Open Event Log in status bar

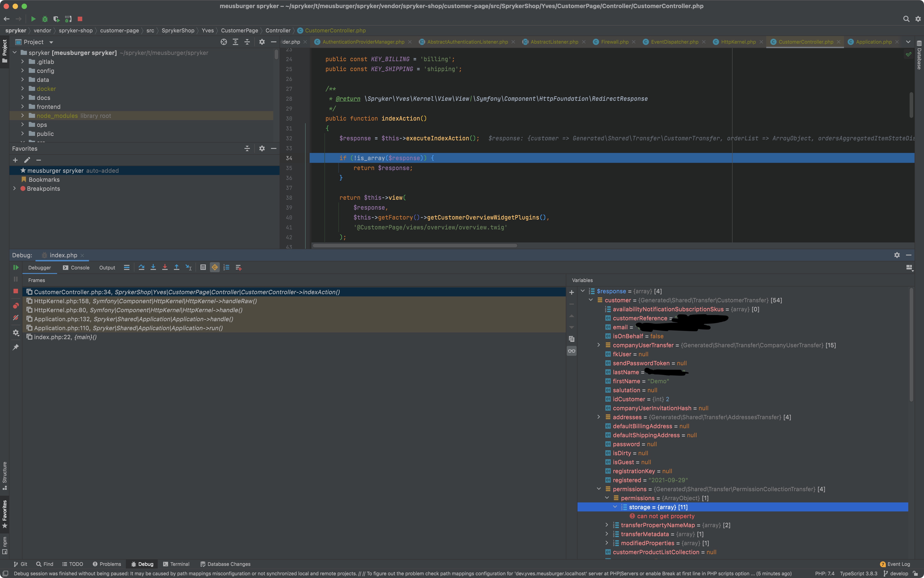[895, 564]
